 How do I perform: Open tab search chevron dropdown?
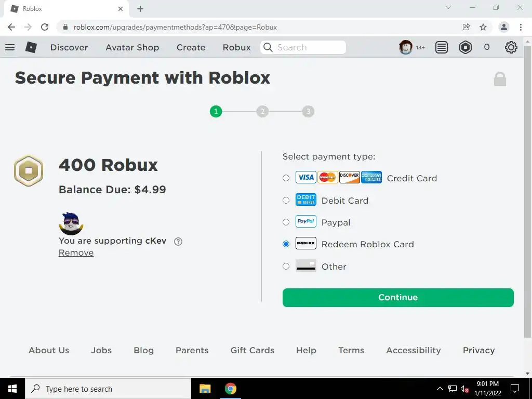(448, 7)
